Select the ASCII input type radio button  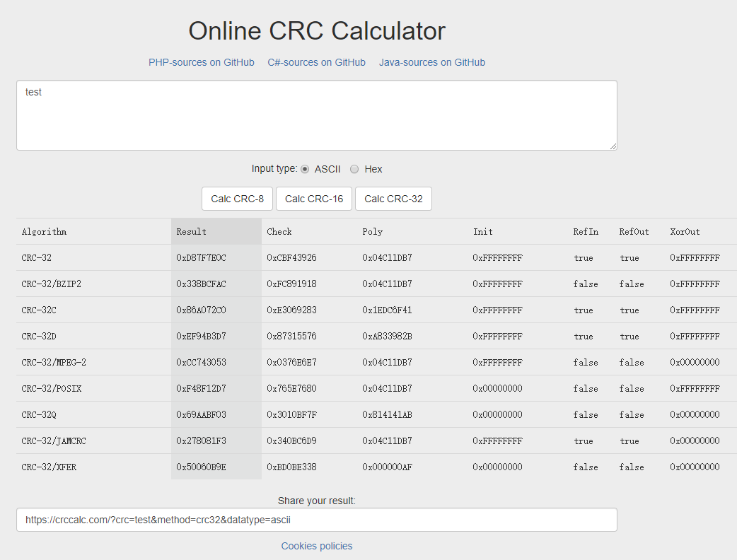click(x=305, y=169)
